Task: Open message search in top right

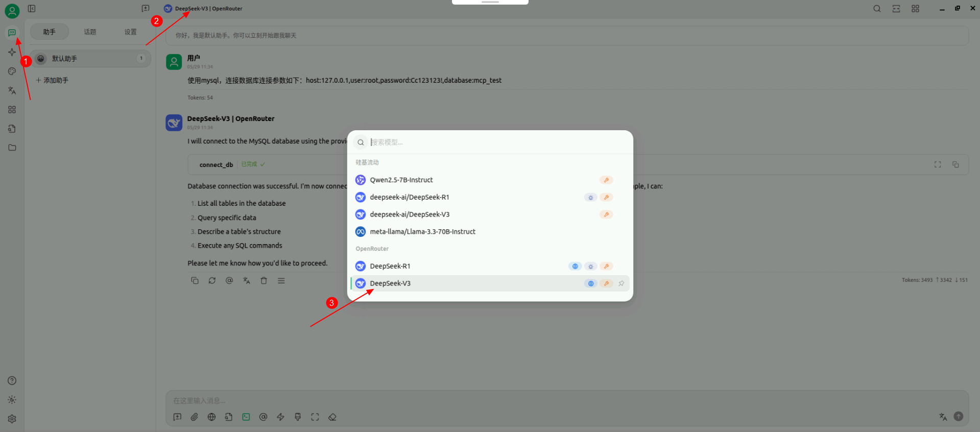Action: 877,9
